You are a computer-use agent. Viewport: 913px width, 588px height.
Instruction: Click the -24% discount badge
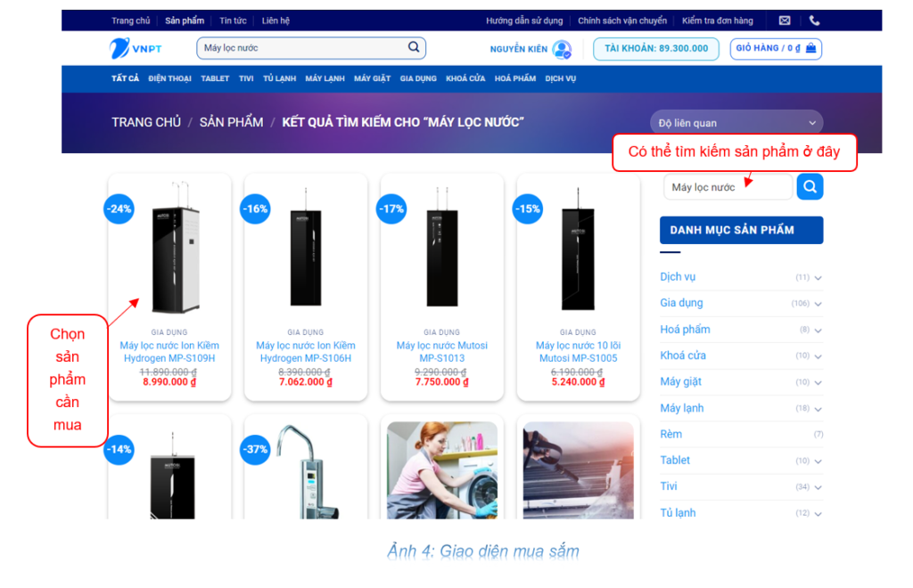coord(119,209)
